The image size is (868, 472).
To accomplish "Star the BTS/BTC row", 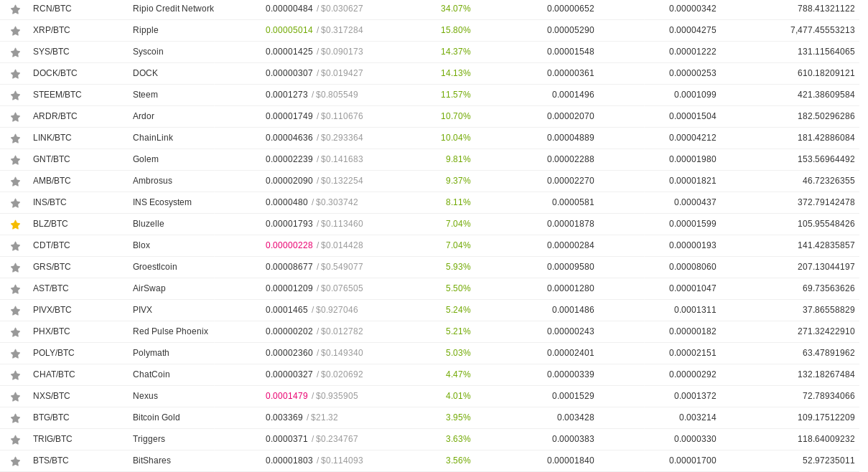I will pyautogui.click(x=15, y=461).
